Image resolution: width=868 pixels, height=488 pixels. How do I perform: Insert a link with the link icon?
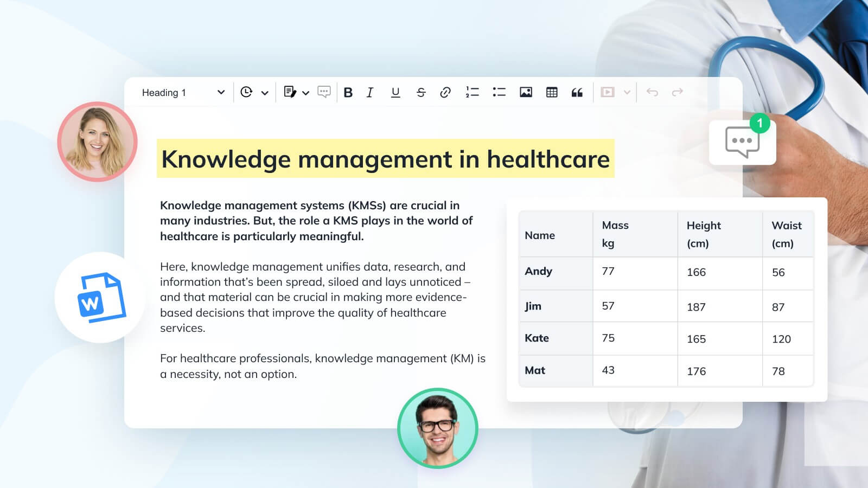[x=445, y=92]
